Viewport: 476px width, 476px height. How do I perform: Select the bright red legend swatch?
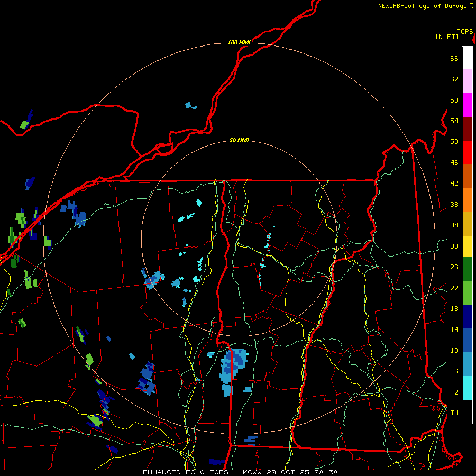tap(467, 152)
